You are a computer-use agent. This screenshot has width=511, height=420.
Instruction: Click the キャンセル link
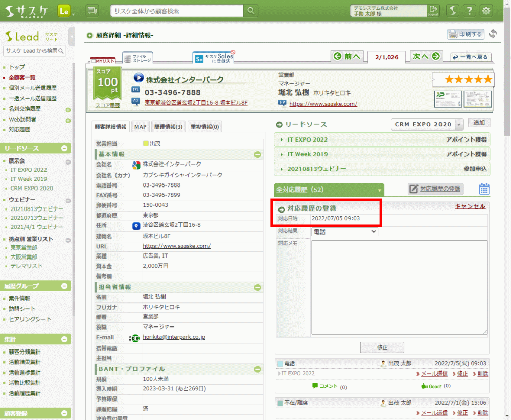[470, 206]
